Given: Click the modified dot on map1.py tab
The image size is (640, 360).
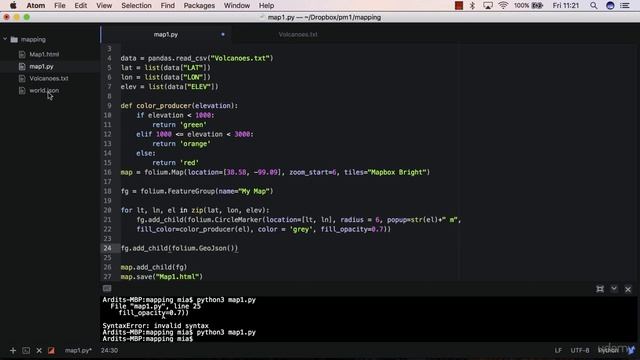Looking at the screenshot, I should point(223,34).
